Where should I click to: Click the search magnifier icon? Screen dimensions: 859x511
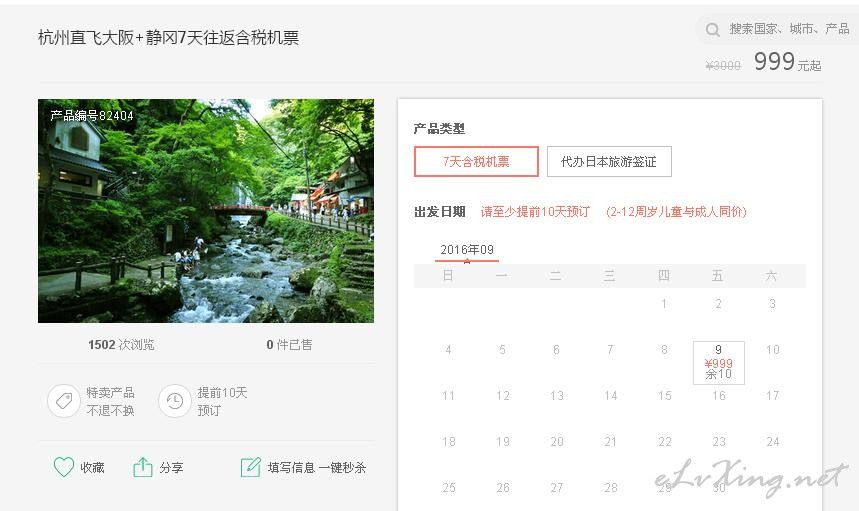coord(712,30)
